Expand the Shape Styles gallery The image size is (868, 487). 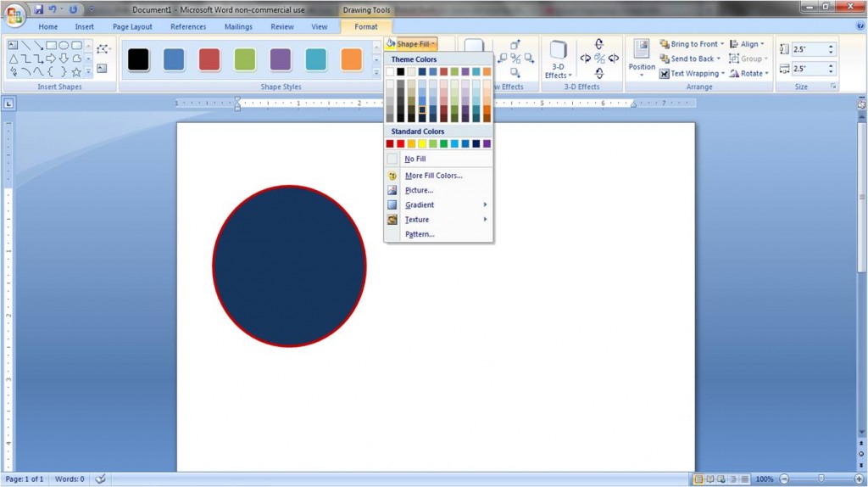coord(376,72)
